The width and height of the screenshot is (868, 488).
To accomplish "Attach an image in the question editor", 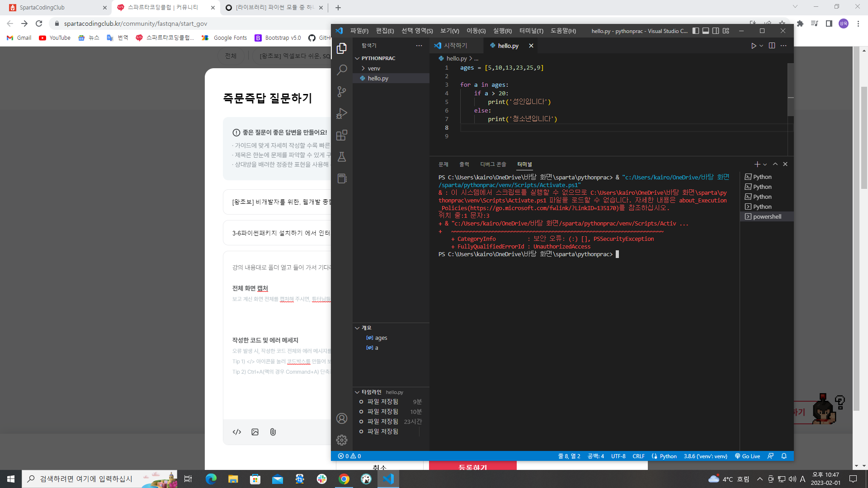I will point(255,432).
